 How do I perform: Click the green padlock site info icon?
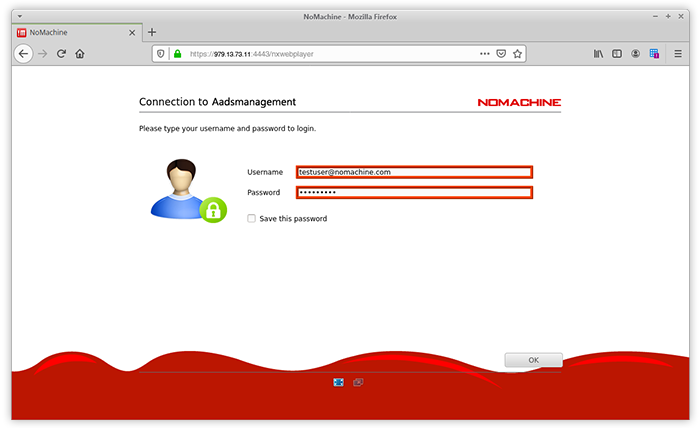click(x=178, y=54)
